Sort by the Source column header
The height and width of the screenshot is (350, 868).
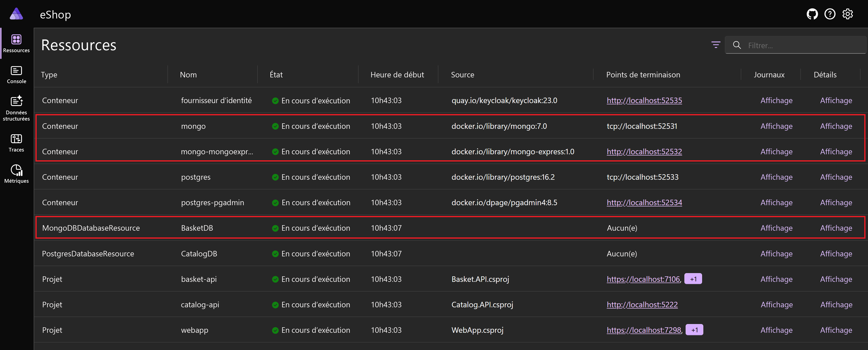(x=462, y=74)
